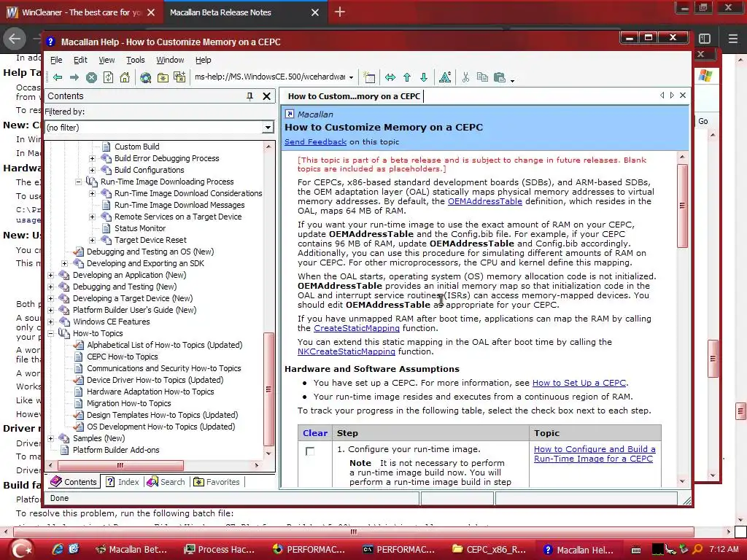Click the browser hamburger menu icon

tap(733, 39)
